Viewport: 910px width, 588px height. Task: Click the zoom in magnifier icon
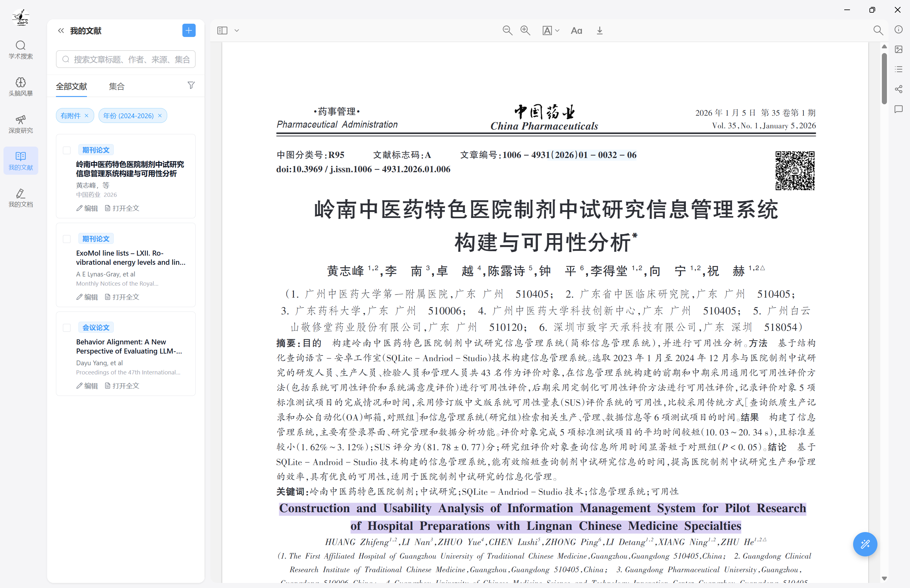tap(525, 31)
